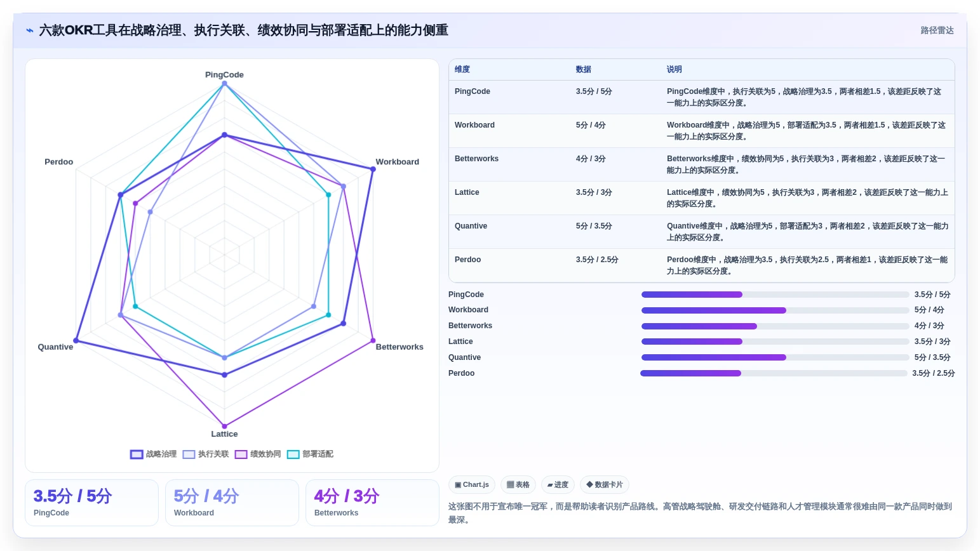Click the PingCode radar axis label
This screenshot has height=551, width=980.
[x=224, y=74]
